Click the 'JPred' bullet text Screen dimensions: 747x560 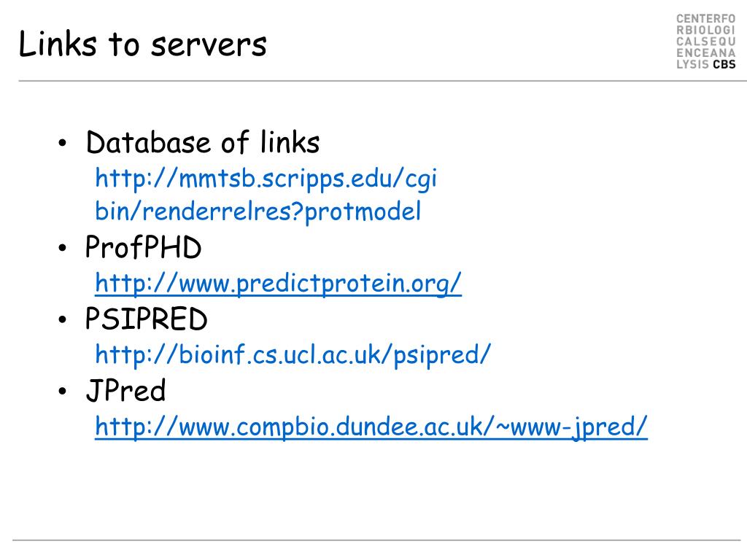pos(125,391)
